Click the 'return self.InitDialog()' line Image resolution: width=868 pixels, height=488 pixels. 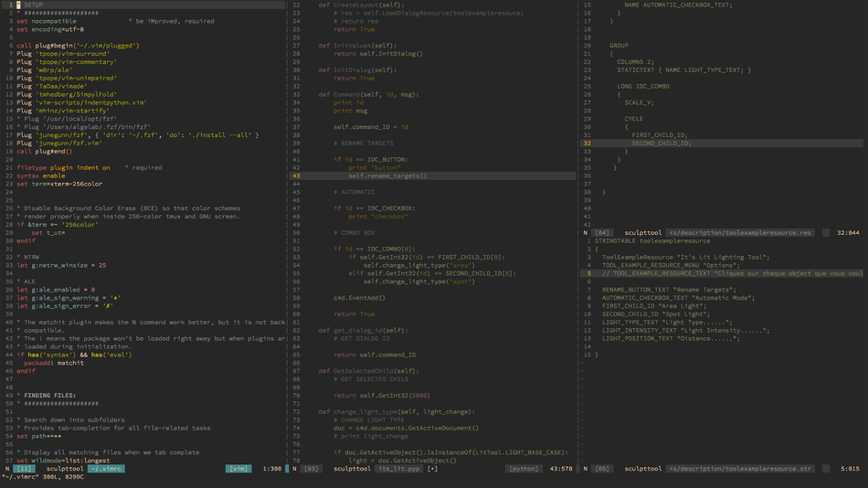coord(378,54)
